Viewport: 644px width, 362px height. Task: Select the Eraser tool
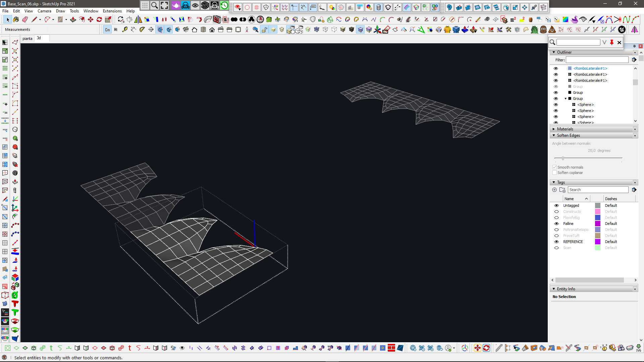pyautogui.click(x=25, y=19)
